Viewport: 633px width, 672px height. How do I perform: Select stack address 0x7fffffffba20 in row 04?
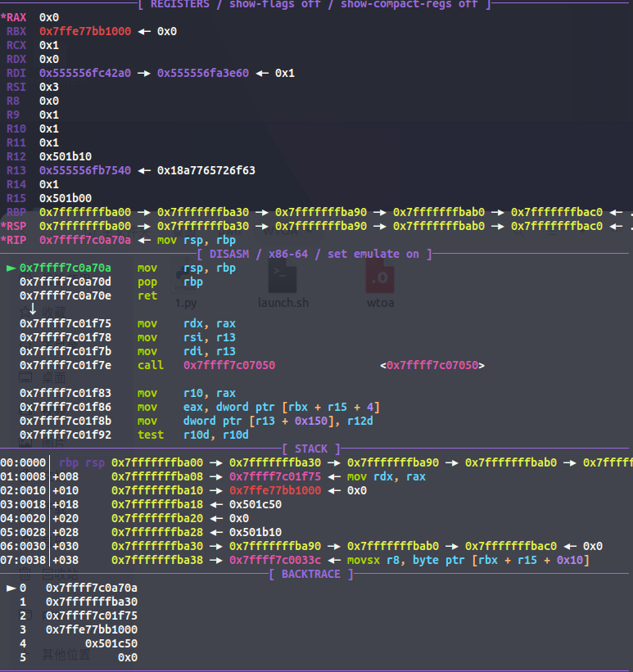tap(157, 519)
